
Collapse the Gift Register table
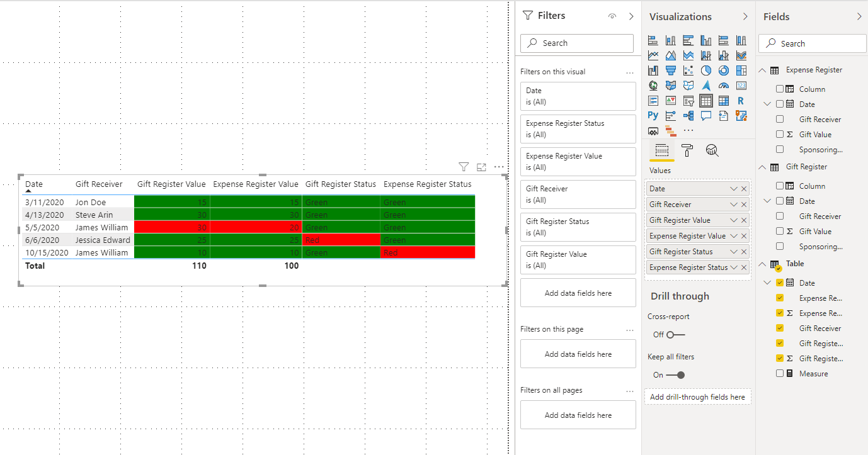click(762, 167)
